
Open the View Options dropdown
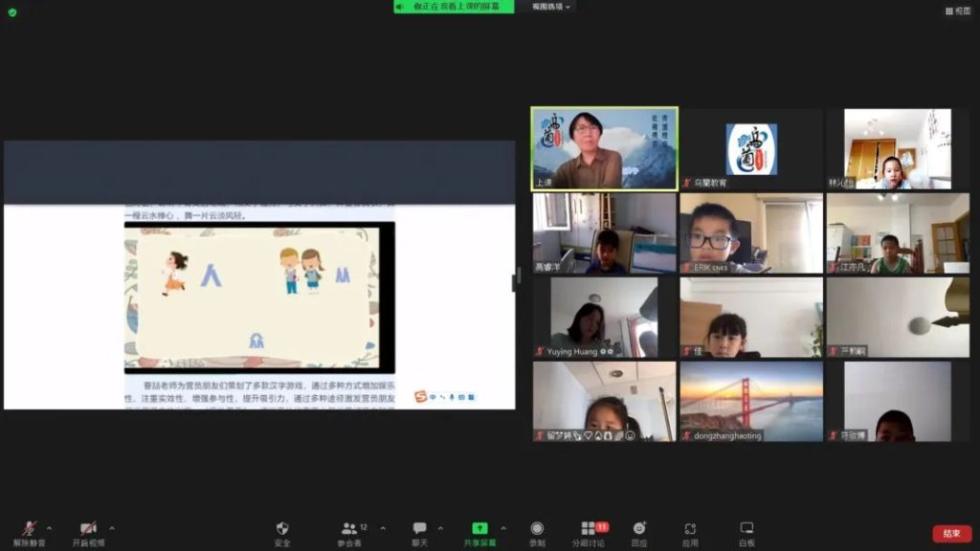(x=550, y=7)
